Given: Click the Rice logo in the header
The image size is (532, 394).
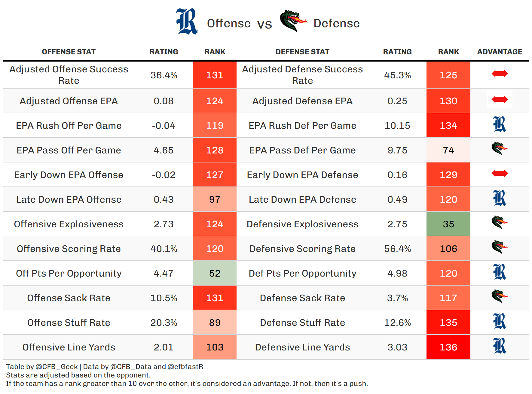Looking at the screenshot, I should tap(187, 21).
